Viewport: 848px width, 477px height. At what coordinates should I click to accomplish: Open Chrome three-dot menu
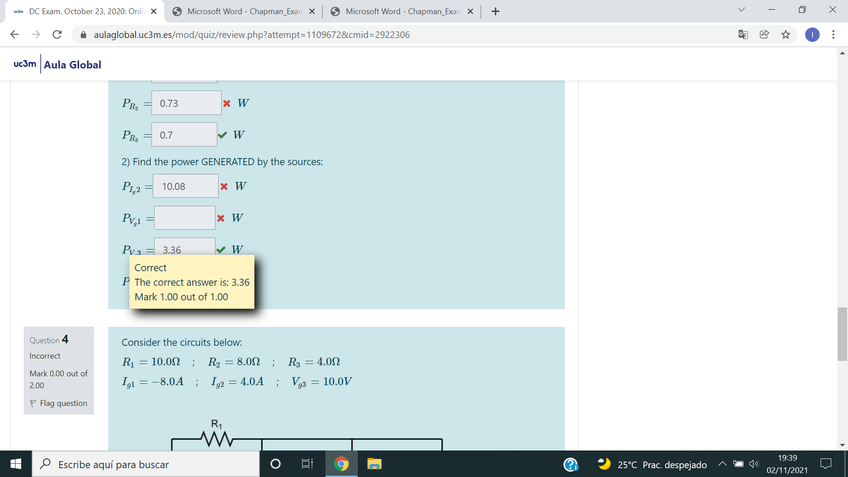coord(833,34)
